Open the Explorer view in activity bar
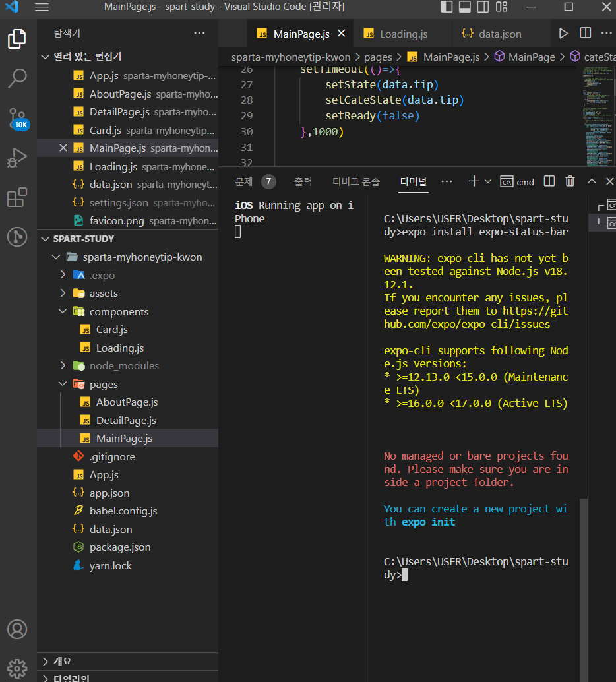616x682 pixels. [x=17, y=39]
